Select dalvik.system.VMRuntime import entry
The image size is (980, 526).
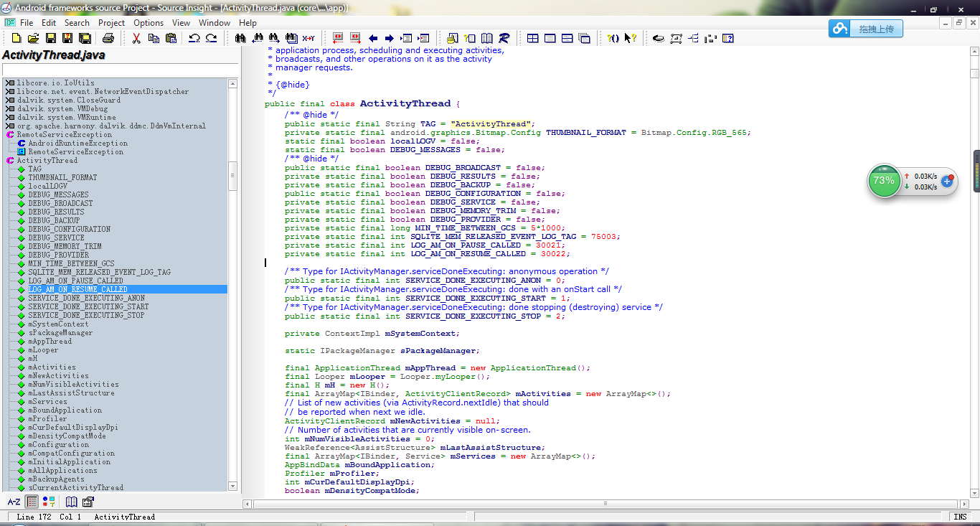(x=66, y=117)
